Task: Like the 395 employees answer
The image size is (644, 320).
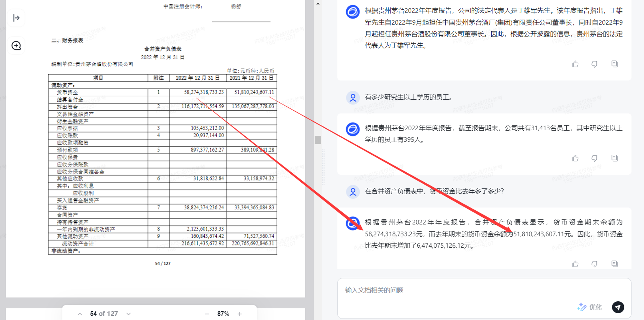Action: click(x=575, y=158)
